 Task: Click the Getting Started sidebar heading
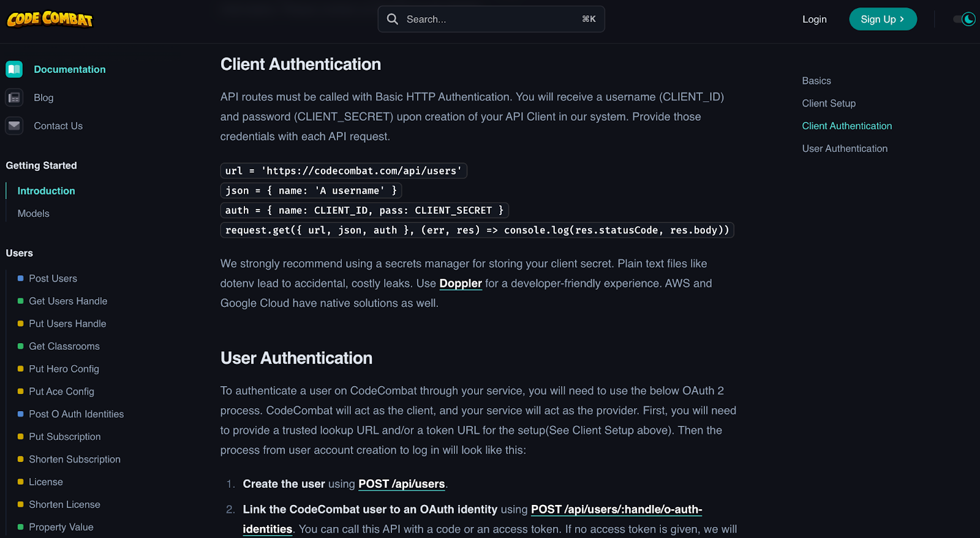click(x=41, y=165)
